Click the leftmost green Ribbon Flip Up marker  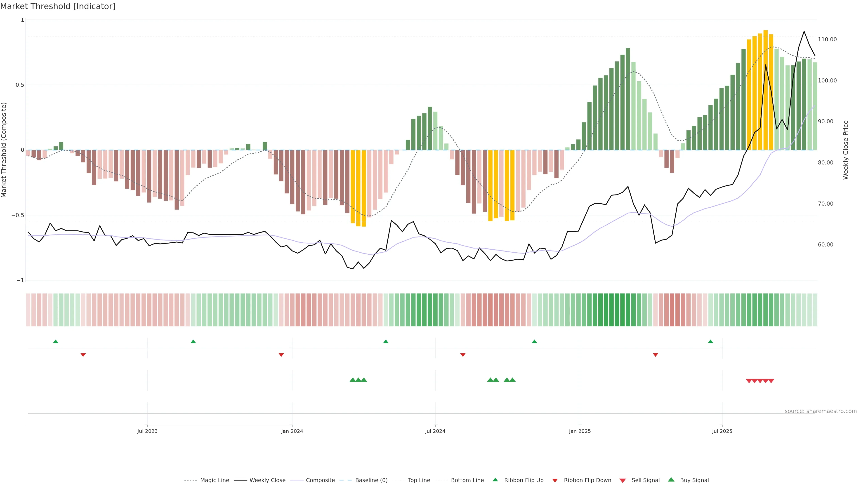(56, 342)
